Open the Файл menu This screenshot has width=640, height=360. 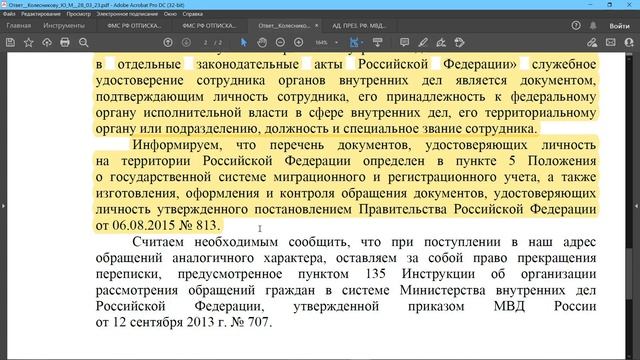click(x=9, y=14)
